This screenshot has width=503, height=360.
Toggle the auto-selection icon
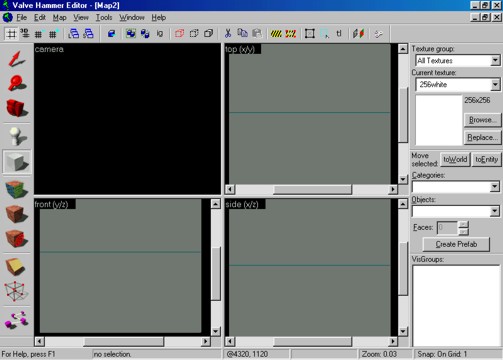(x=324, y=34)
